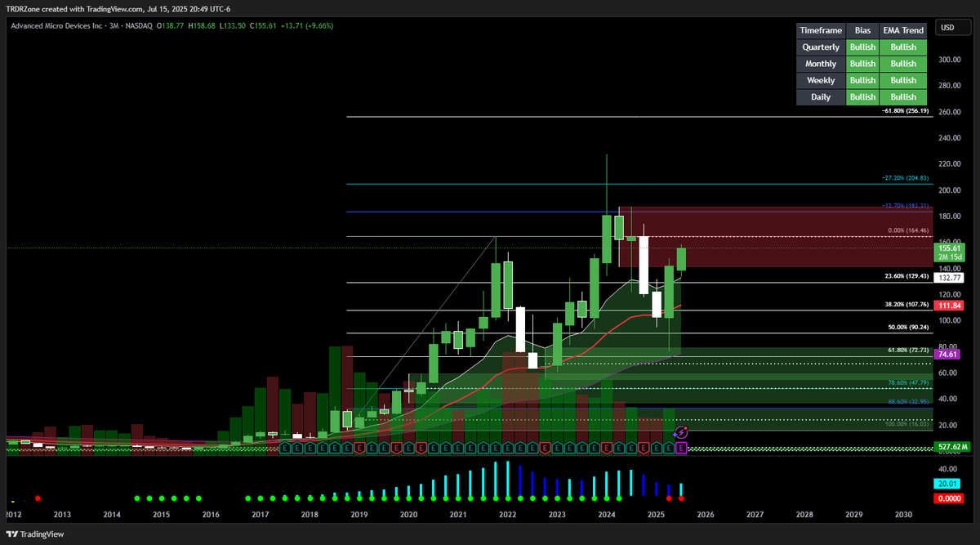Image resolution: width=980 pixels, height=545 pixels.
Task: Click the +13.71 (+9.66%) change value in header
Action: pos(306,26)
